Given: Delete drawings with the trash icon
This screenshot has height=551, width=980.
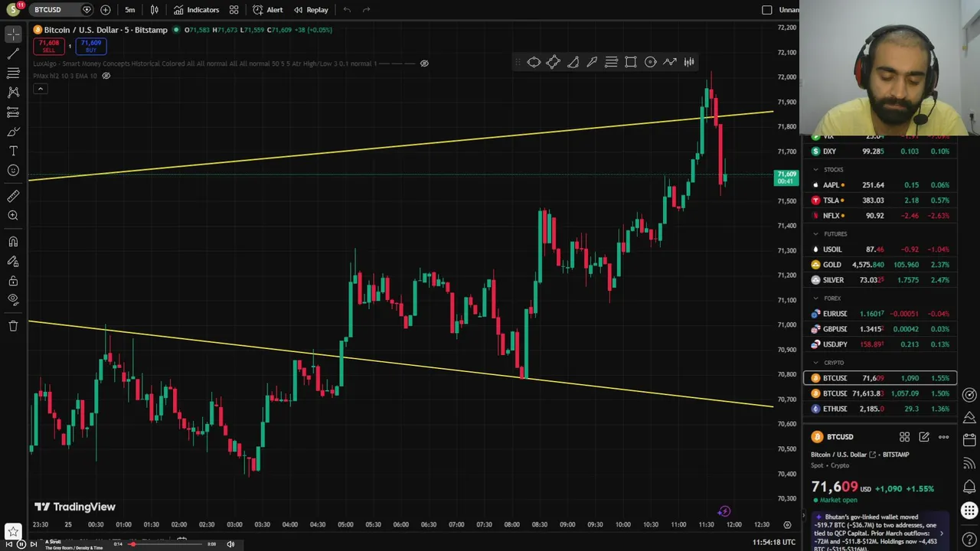Looking at the screenshot, I should click(13, 326).
